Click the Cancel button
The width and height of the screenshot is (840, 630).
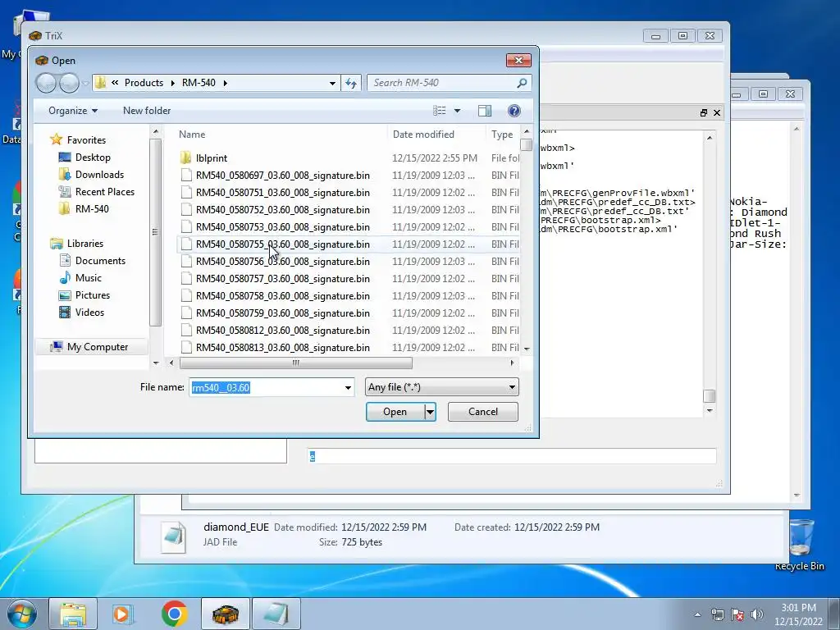482,412
